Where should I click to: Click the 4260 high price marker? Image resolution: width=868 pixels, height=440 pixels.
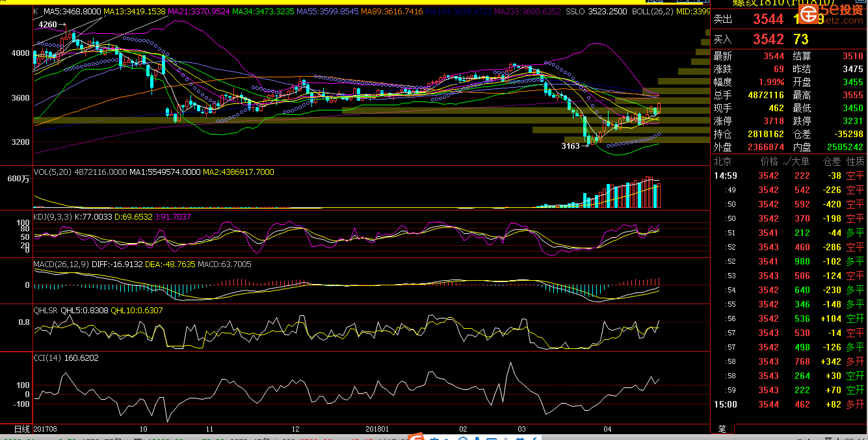click(x=47, y=25)
